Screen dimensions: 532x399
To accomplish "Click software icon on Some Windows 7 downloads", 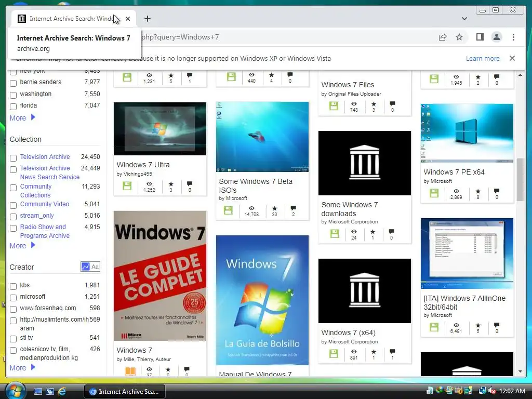I will click(x=334, y=233).
